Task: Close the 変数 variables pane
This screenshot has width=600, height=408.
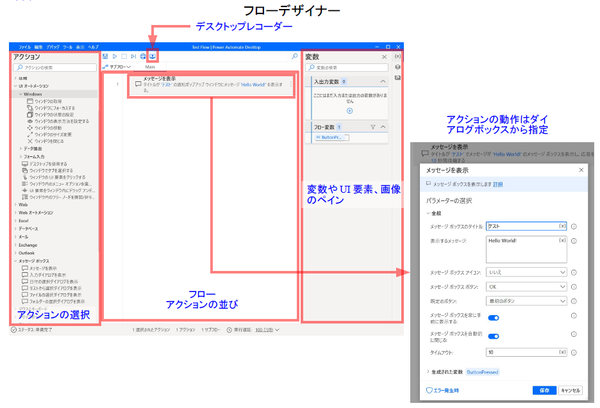Action: (384, 57)
